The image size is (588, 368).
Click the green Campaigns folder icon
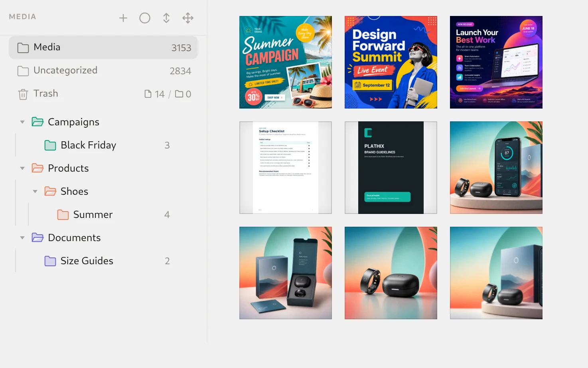coord(37,122)
